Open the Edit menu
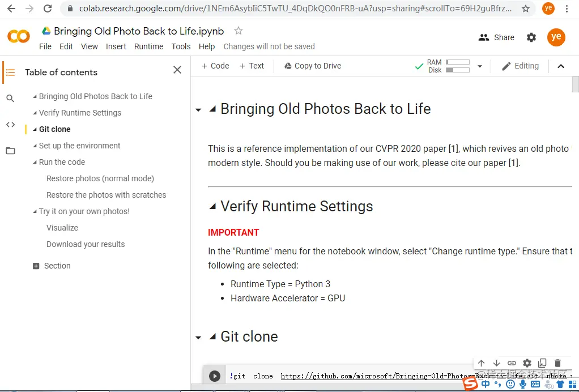The image size is (579, 392). click(66, 46)
